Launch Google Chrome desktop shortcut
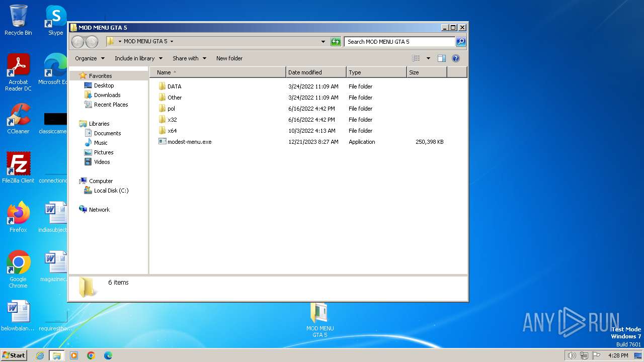The image size is (644, 362). (x=18, y=269)
